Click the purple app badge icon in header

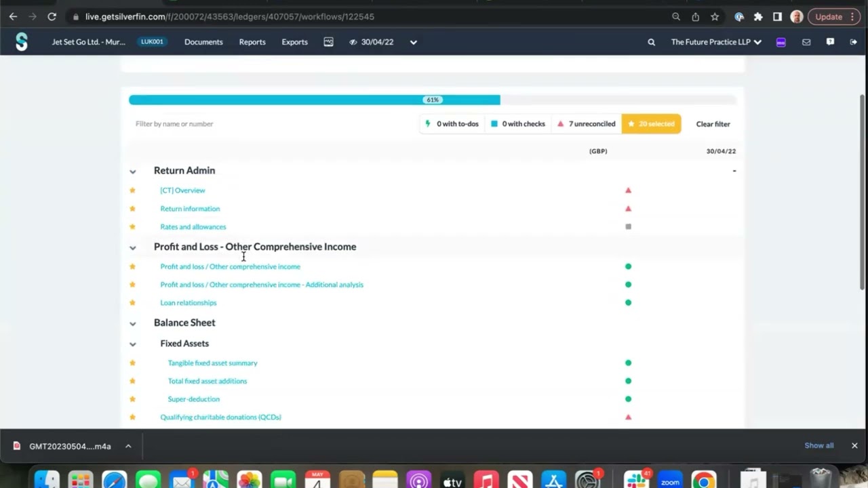click(781, 42)
